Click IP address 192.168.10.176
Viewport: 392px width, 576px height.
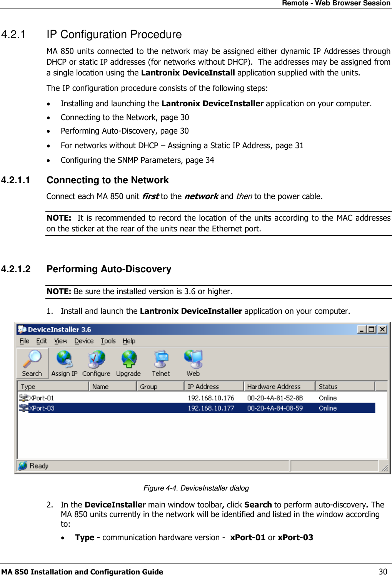tap(211, 398)
